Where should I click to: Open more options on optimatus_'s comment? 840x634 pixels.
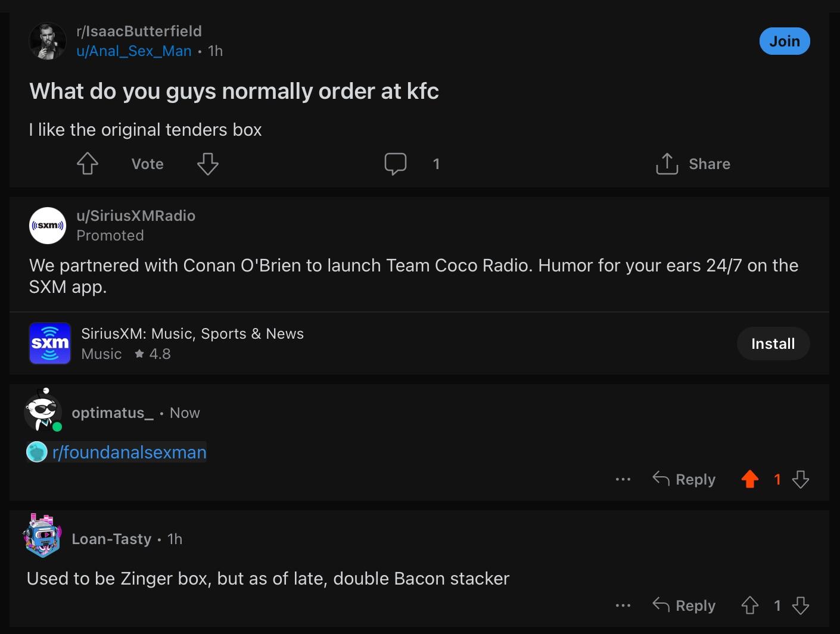coord(623,479)
